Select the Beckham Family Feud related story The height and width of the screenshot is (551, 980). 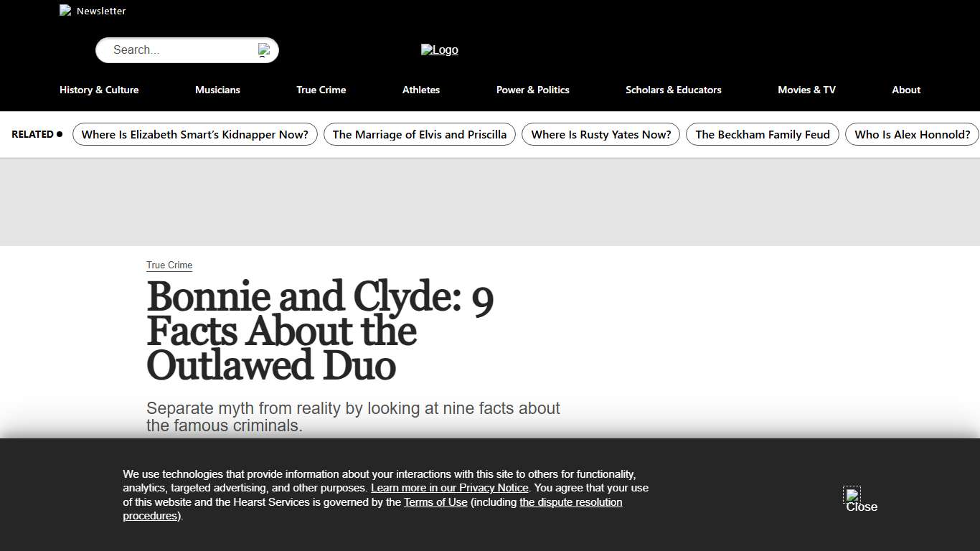pos(762,134)
